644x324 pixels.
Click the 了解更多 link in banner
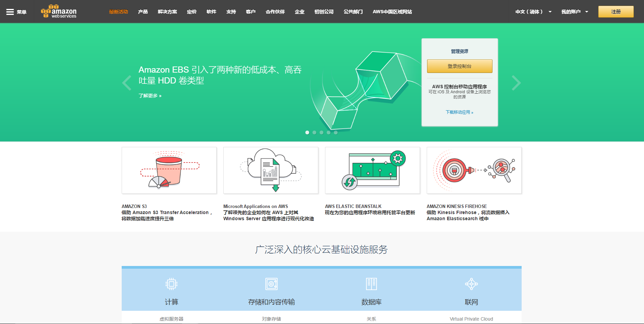(x=150, y=96)
